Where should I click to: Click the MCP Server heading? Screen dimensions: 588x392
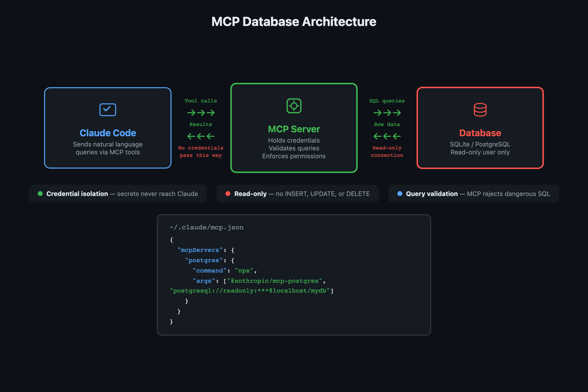pos(294,129)
